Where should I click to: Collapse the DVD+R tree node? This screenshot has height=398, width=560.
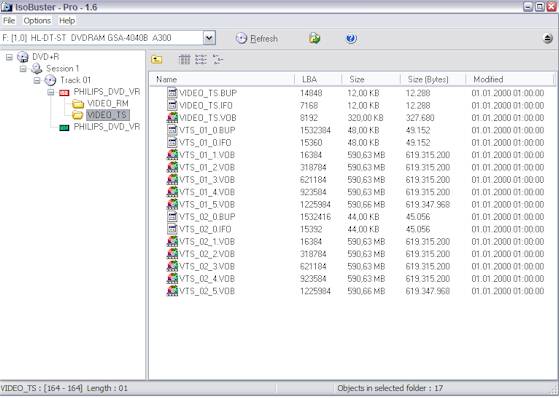(x=9, y=57)
